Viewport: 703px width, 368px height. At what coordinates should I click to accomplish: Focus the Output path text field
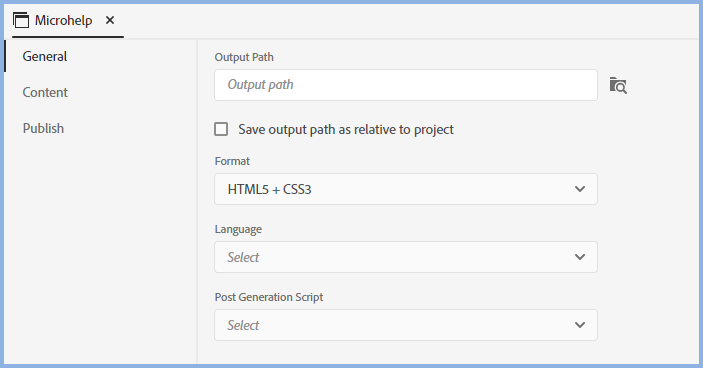(x=406, y=85)
